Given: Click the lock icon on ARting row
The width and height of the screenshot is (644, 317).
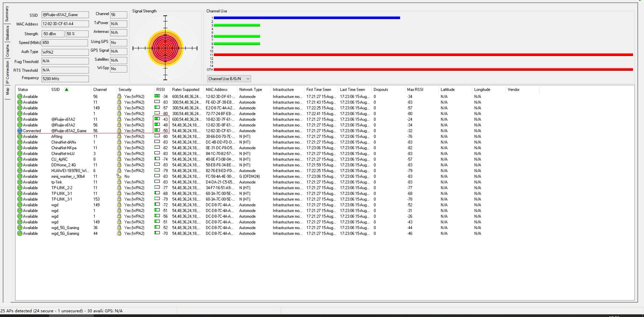Looking at the screenshot, I should [119, 136].
